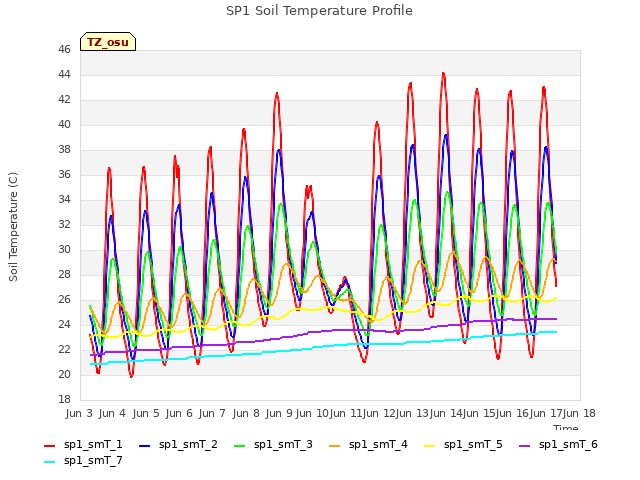The width and height of the screenshot is (640, 480).
Task: Click the Time x-axis title
Action: coord(566,427)
